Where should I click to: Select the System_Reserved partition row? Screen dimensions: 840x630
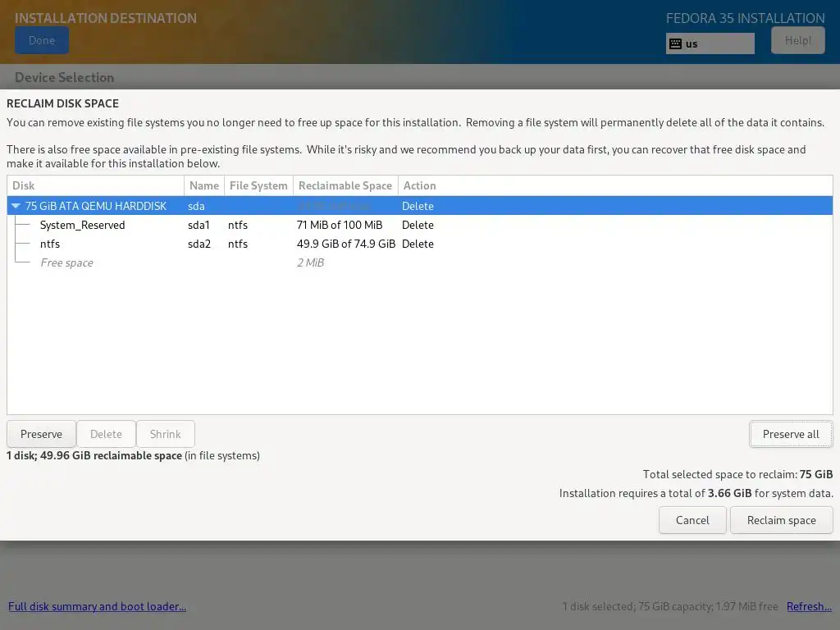(x=420, y=225)
